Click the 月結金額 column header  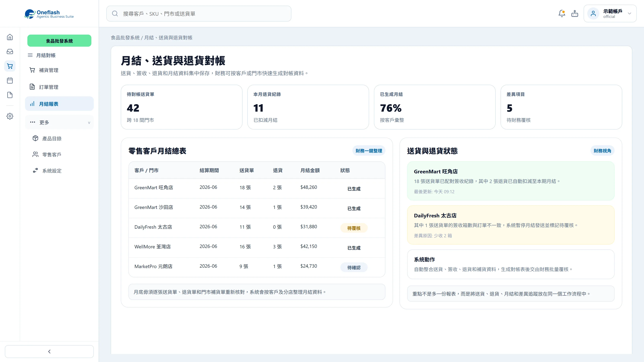[310, 170]
